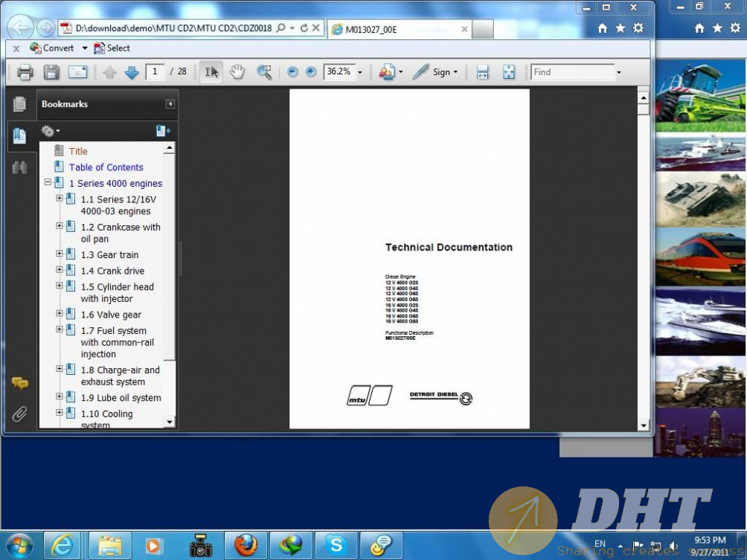Open Favorites star in front window

(x=621, y=28)
